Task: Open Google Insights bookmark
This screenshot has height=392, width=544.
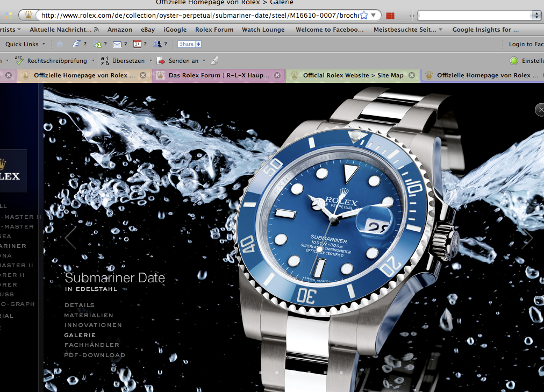Action: pyautogui.click(x=485, y=30)
